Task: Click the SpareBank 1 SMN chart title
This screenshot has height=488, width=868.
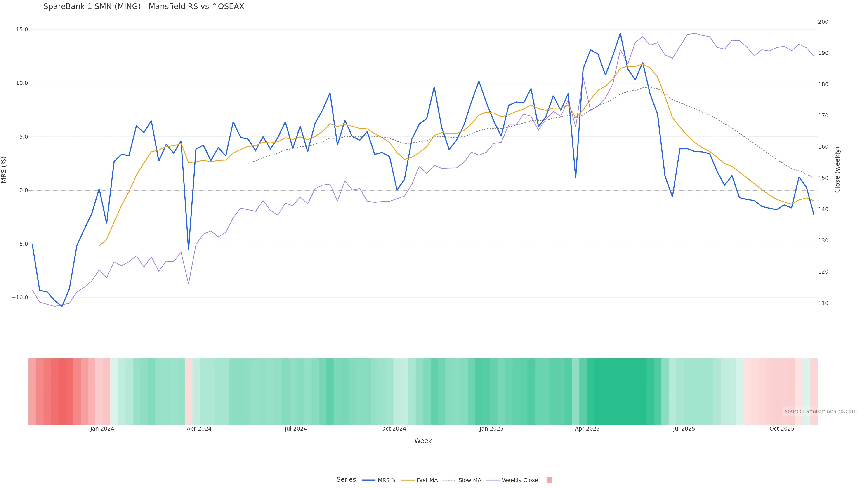Action: tap(144, 6)
